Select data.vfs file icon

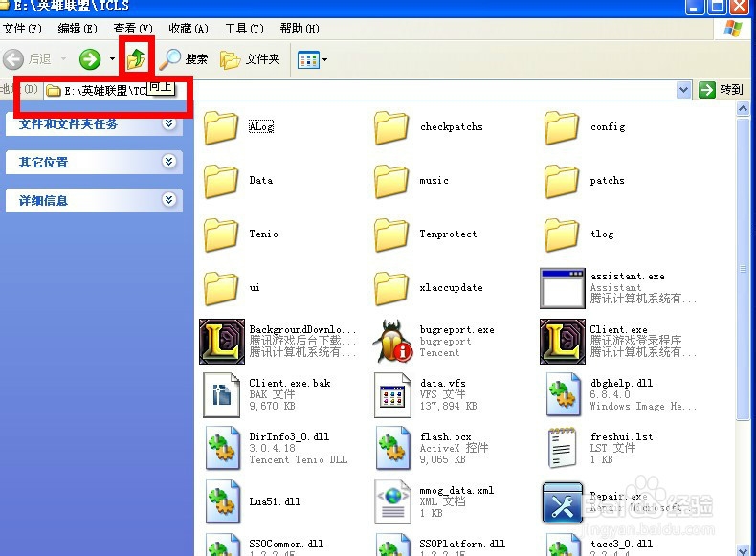click(392, 395)
